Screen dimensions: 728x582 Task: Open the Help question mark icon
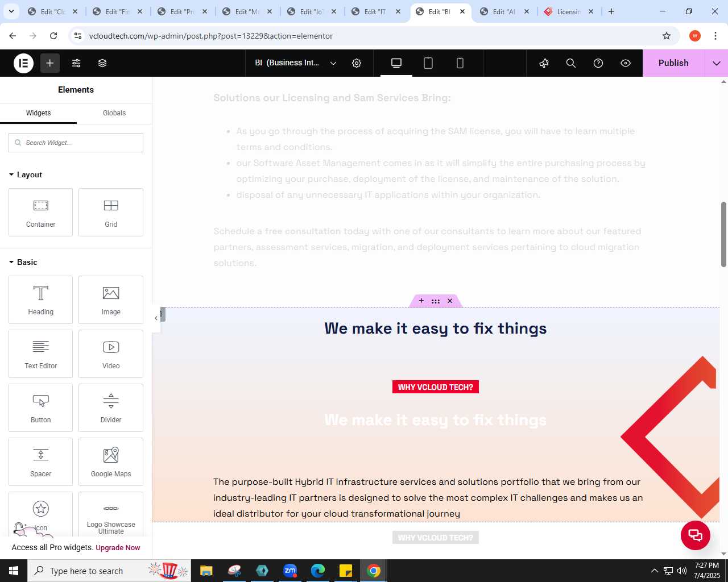(x=598, y=63)
